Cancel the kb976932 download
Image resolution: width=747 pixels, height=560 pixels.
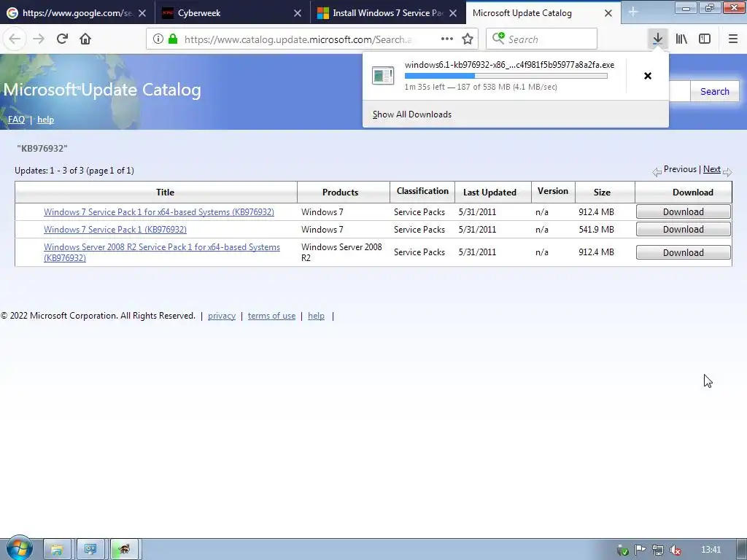[x=648, y=76]
